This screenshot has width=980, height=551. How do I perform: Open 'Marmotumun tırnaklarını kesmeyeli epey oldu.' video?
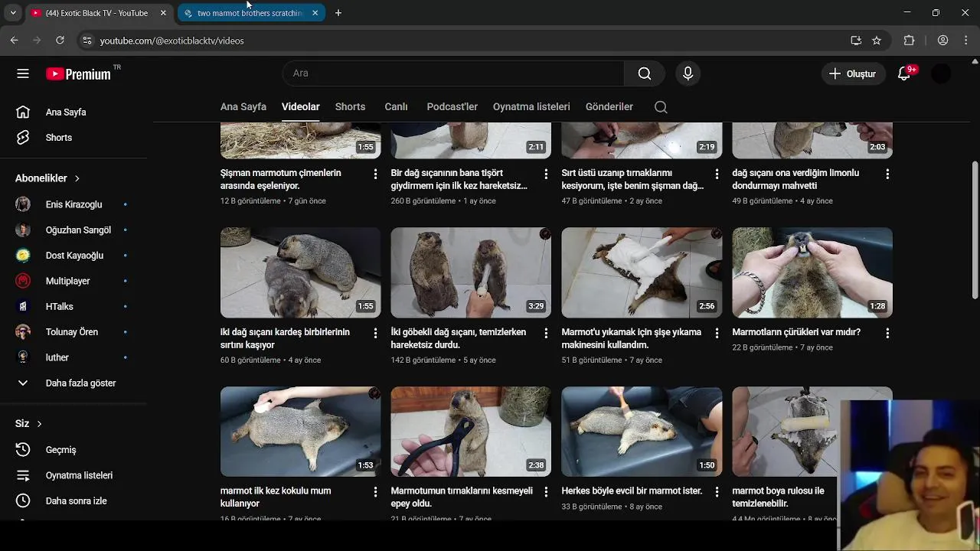462,497
